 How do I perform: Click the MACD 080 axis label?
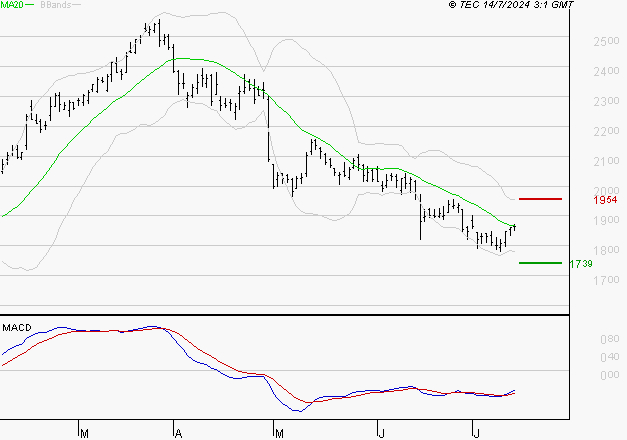pos(610,339)
